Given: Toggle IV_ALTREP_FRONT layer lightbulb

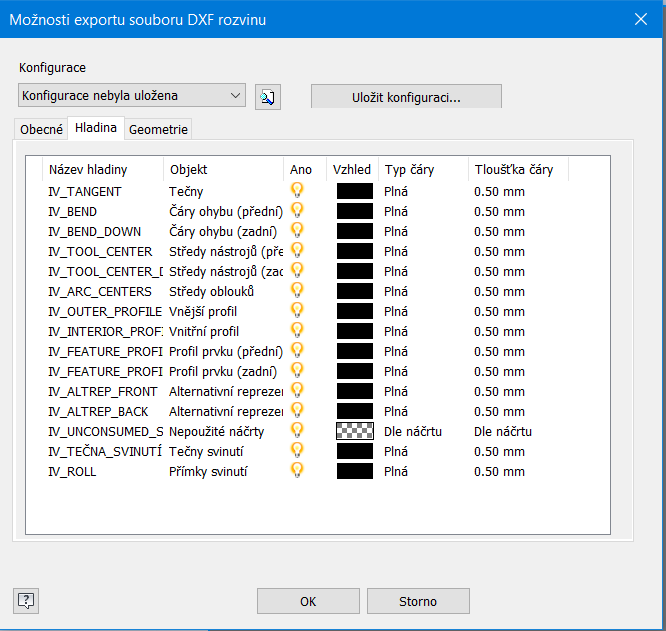Looking at the screenshot, I should click(x=297, y=390).
